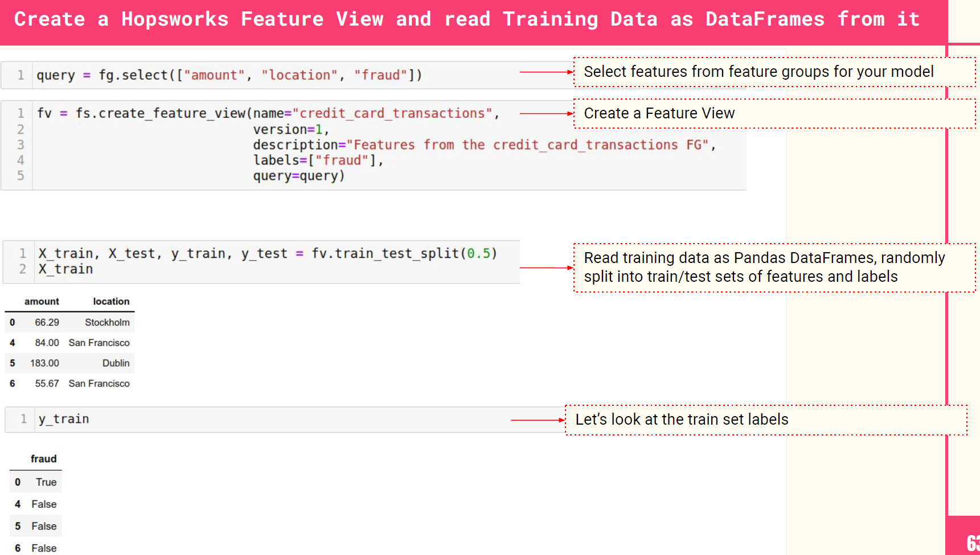Click the train_test_split code cell
Viewport: 980px width, 555px height.
tap(261, 262)
